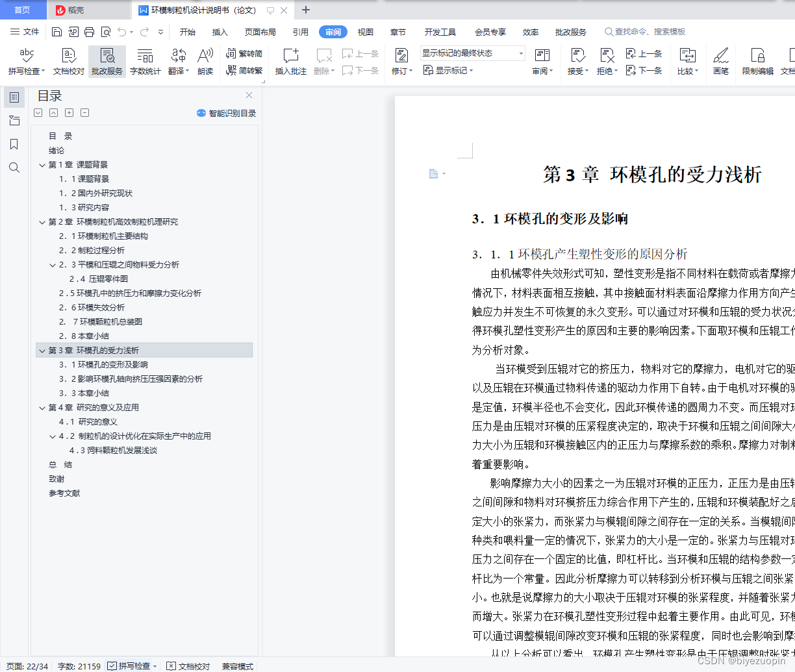
Task: Click the 查找命令、搜索模板 search field
Action: click(x=645, y=32)
